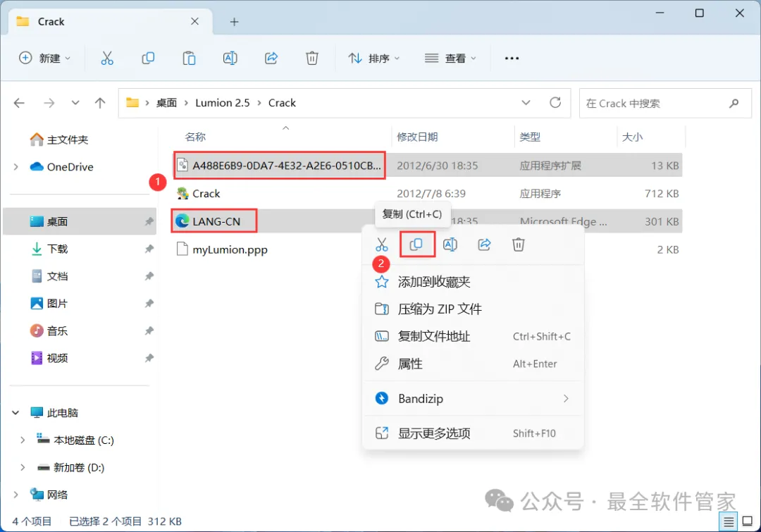Viewport: 761px width, 532px height.
Task: Click Share icon in context menu
Action: coord(484,245)
